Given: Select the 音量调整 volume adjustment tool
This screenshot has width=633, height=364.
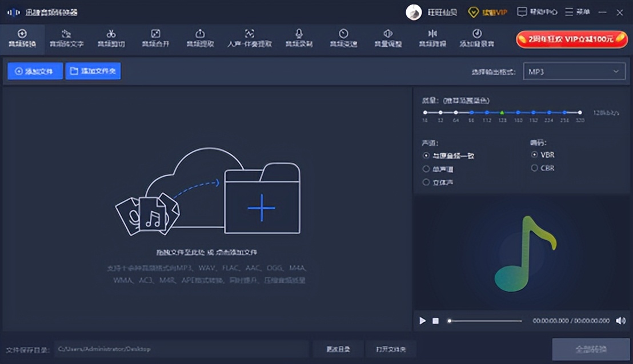Looking at the screenshot, I should [387, 38].
